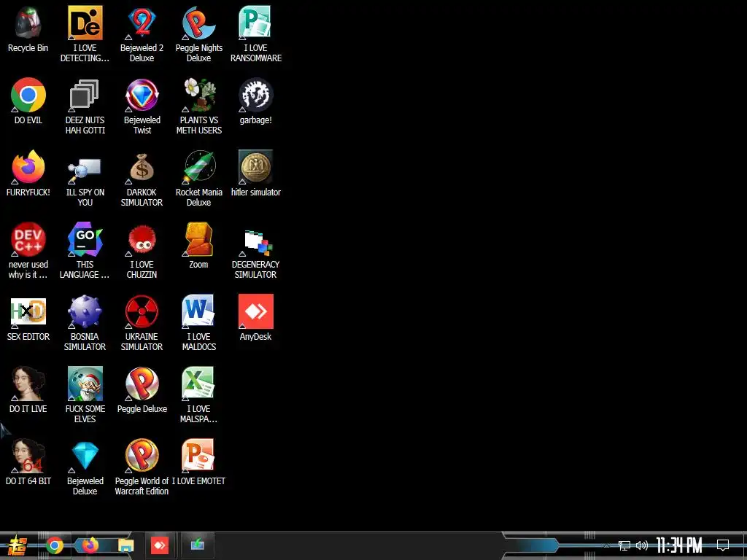This screenshot has width=747, height=560.
Task: Open the PowerPoint 'I LOVE EMOTET' shortcut
Action: [198, 462]
